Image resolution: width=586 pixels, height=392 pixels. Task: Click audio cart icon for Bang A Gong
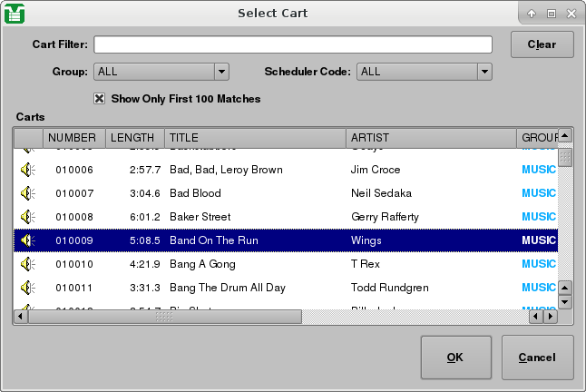(27, 264)
